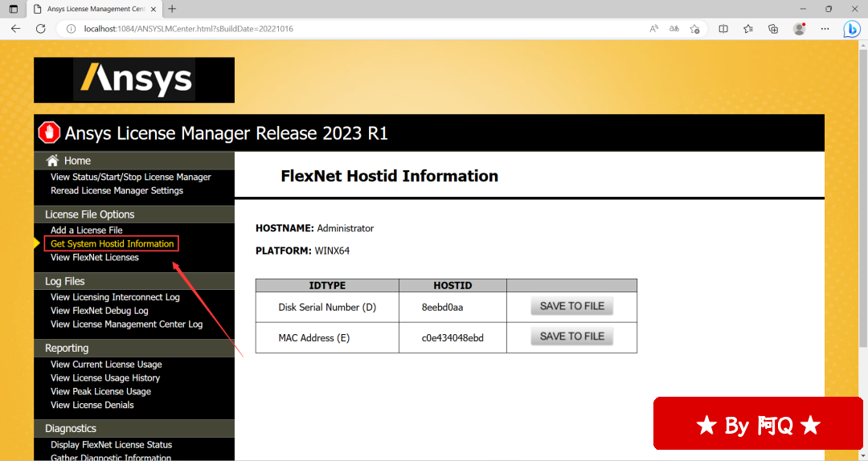Open View Status/Start/Stop License Manager
The image size is (868, 461).
tap(131, 177)
